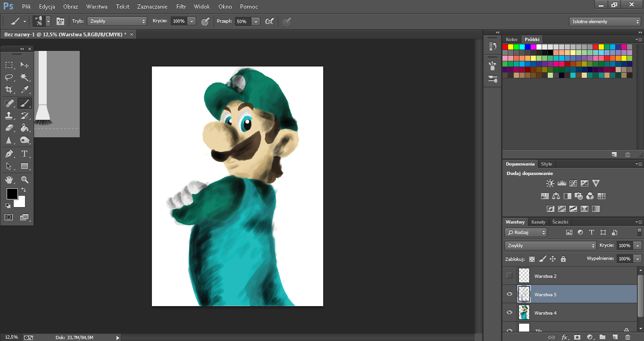Switch to the Kanały tab
Viewport: 644px width, 341px height.
tap(538, 222)
